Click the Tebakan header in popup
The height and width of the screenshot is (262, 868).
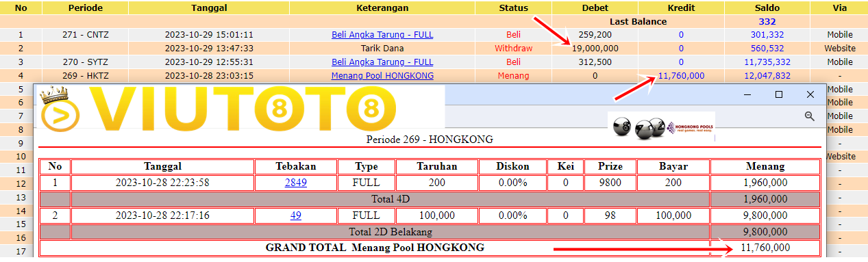tap(296, 166)
